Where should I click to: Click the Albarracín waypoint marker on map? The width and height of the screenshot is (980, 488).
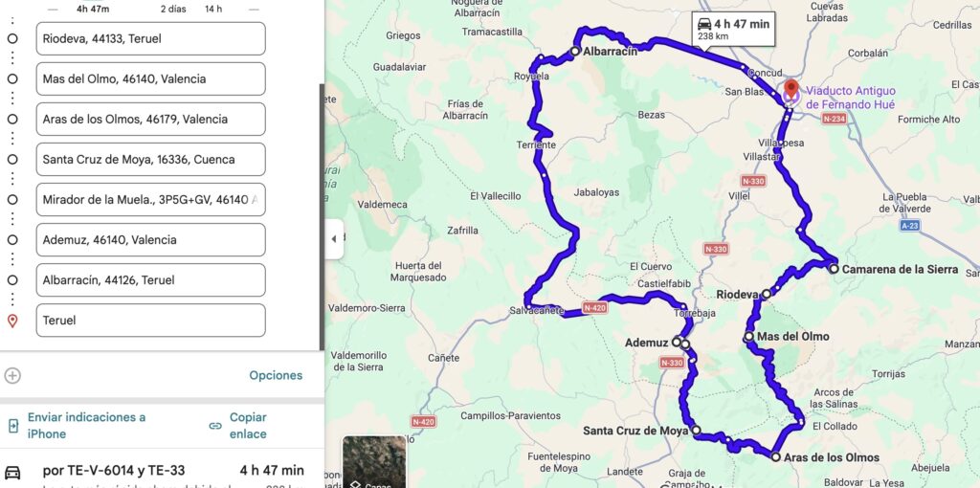click(575, 52)
